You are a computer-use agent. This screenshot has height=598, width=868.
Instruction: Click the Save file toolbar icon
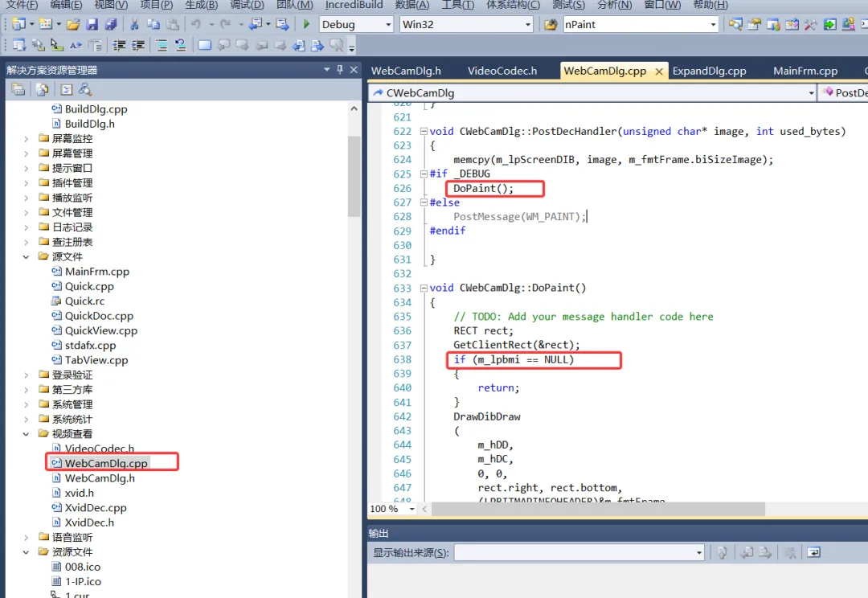[92, 24]
